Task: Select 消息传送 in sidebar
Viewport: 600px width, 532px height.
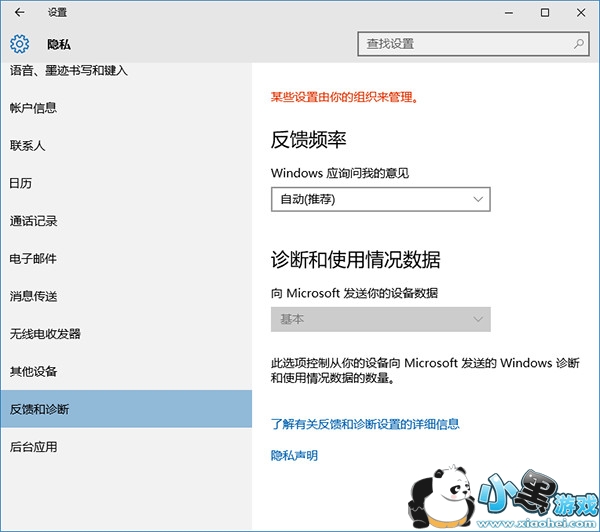Action: click(126, 296)
